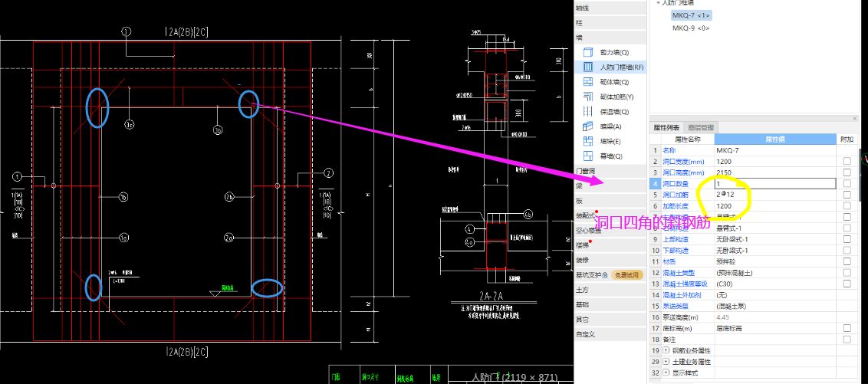The height and width of the screenshot is (384, 868).
Task: Edit the 洞口数量 value field
Action: pyautogui.click(x=775, y=184)
